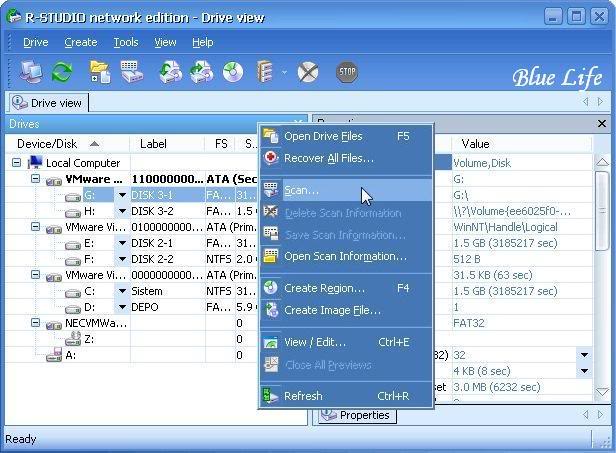Viewport: 616px width, 453px height.
Task: Click the Properties scrollbar down arrow
Action: (x=603, y=392)
